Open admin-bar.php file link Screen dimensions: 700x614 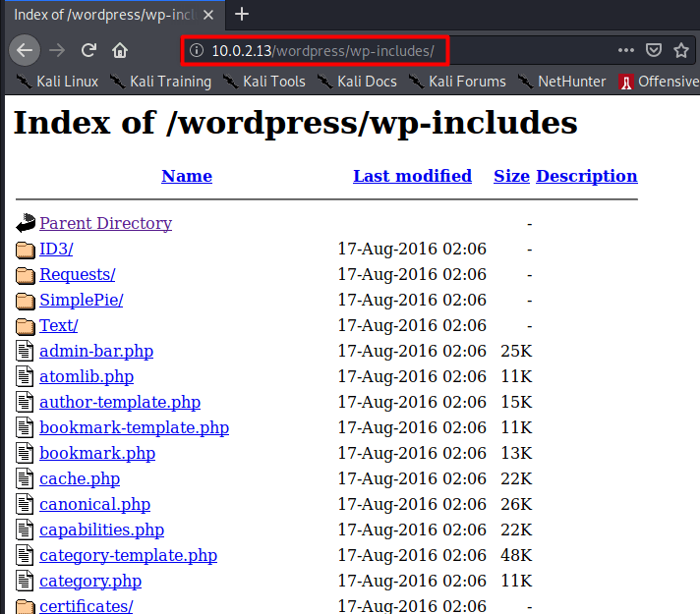pyautogui.click(x=96, y=351)
